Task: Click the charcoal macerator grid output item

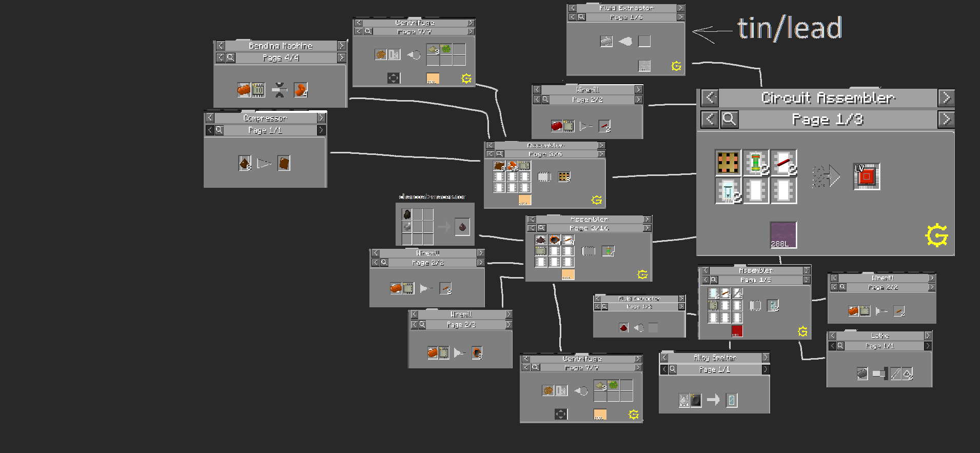Action: (x=462, y=227)
